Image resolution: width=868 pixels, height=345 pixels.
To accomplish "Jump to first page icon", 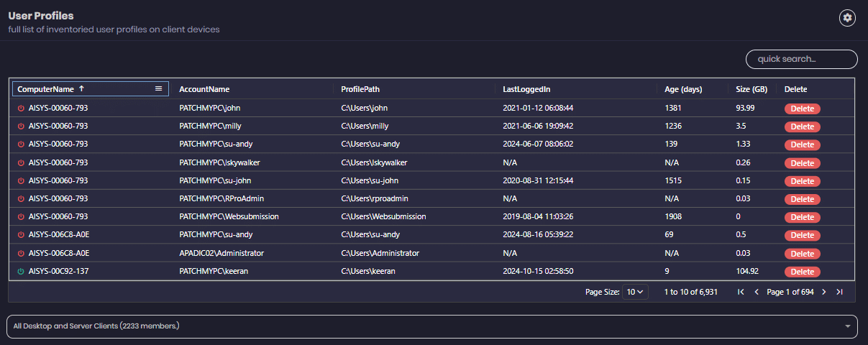I will click(741, 292).
